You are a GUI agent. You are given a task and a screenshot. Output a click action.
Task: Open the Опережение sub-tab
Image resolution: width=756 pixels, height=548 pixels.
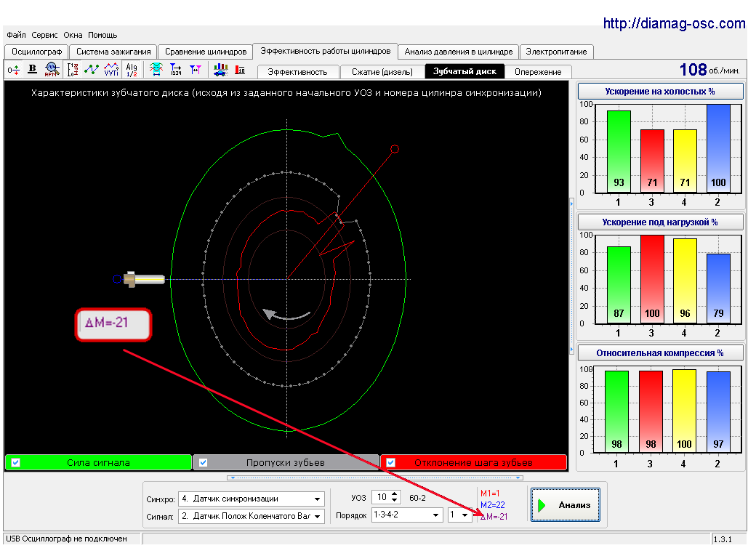[538, 72]
